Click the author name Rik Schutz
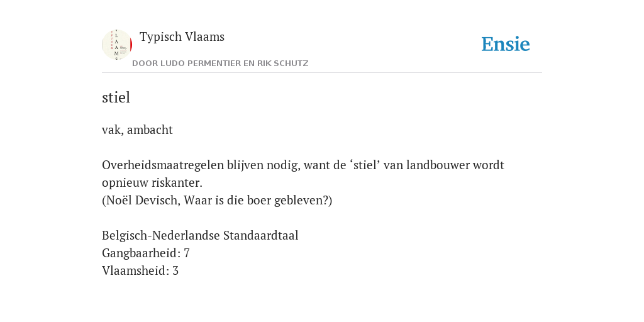 coord(282,64)
